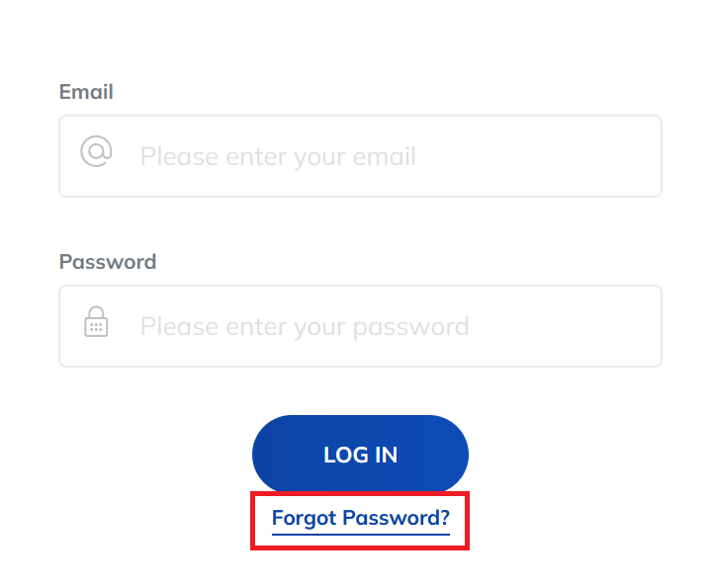
Task: Submit the form with the LOG IN button
Action: coord(360,455)
